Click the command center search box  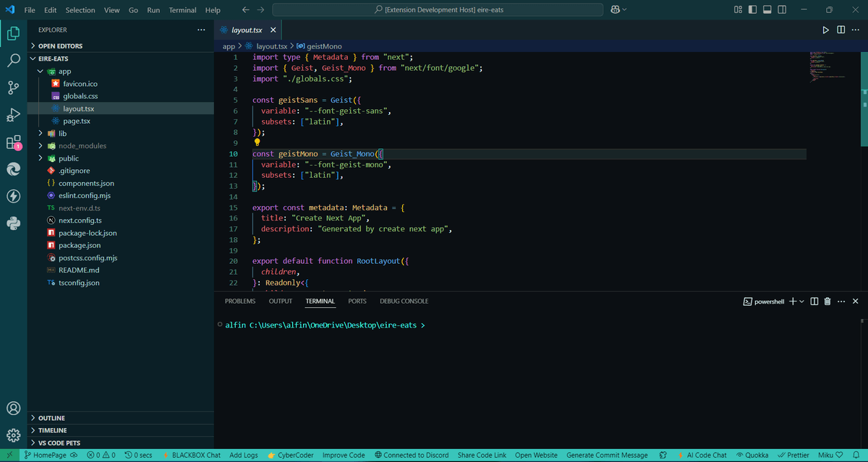(x=438, y=10)
